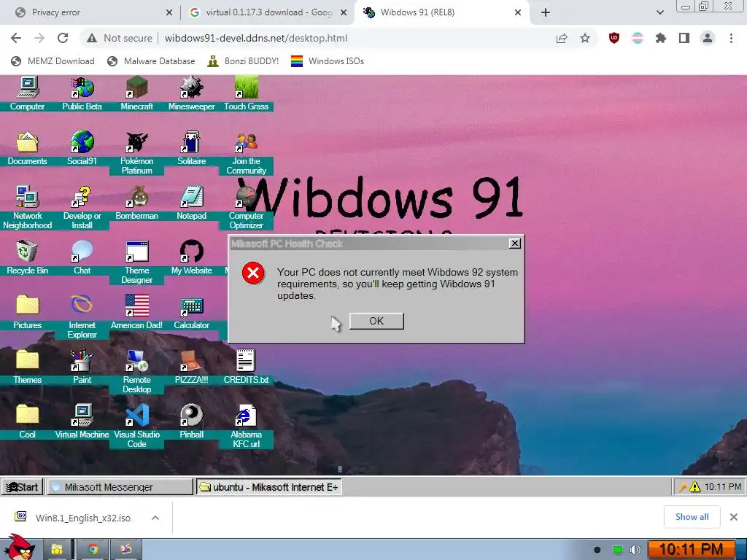Open the tab search dropdown
Screen dimensions: 747x560
pyautogui.click(x=659, y=12)
